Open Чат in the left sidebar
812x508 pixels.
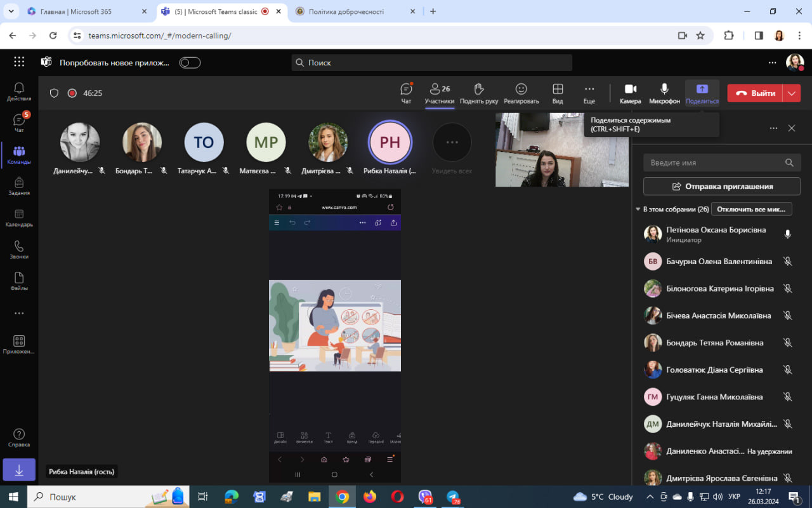coord(19,123)
